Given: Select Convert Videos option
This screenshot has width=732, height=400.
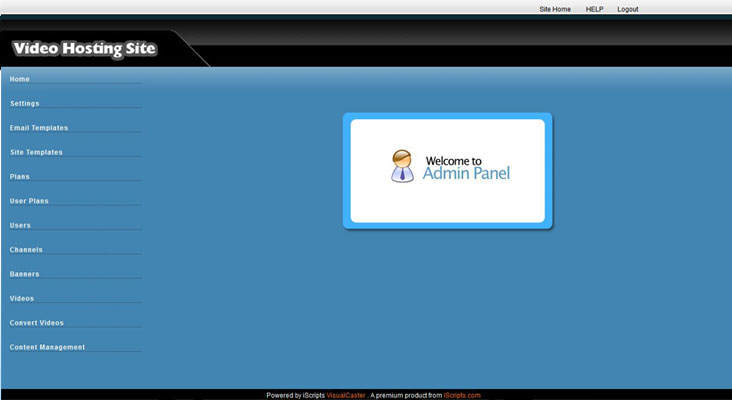Looking at the screenshot, I should 36,323.
